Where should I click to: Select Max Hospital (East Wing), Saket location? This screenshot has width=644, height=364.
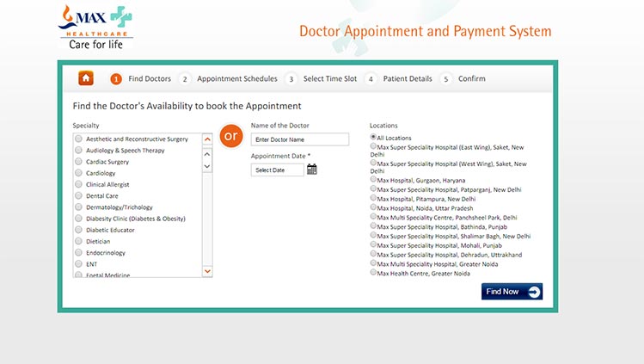[x=373, y=146]
